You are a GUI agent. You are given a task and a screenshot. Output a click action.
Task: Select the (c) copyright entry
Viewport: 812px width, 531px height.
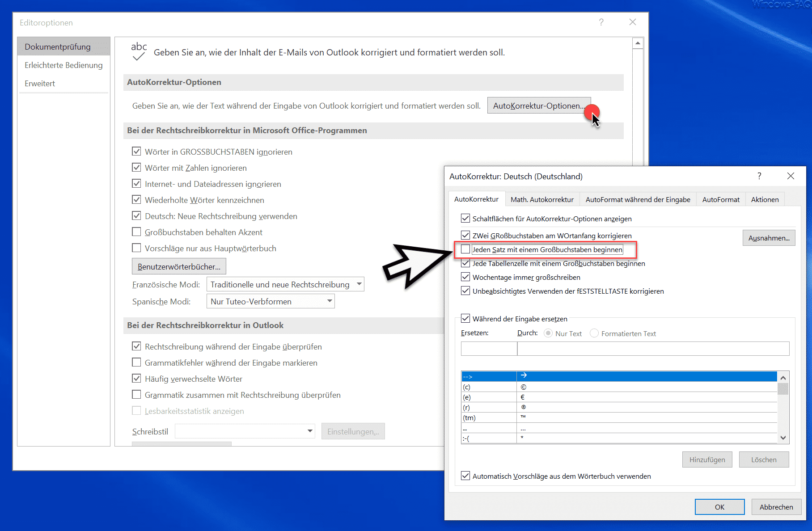[619, 387]
